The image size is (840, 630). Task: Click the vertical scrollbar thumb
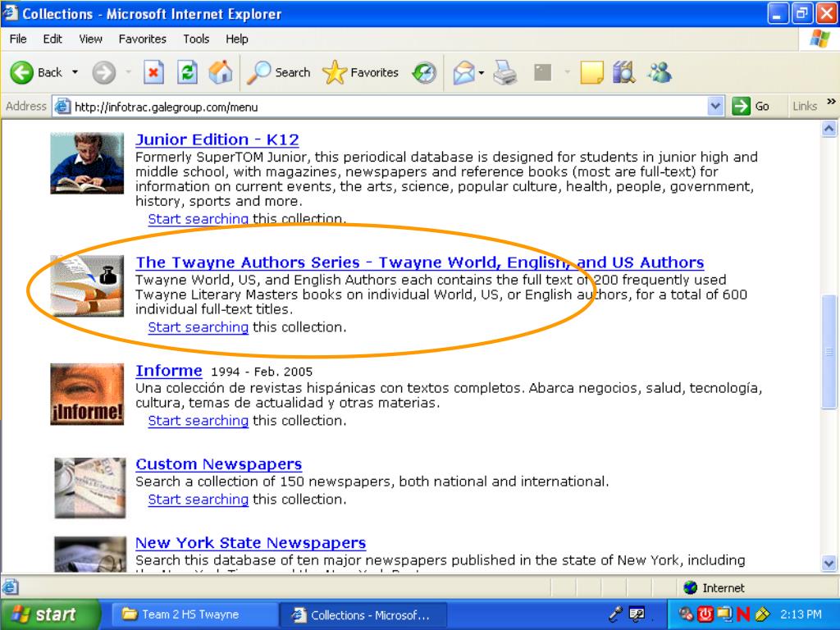(829, 351)
